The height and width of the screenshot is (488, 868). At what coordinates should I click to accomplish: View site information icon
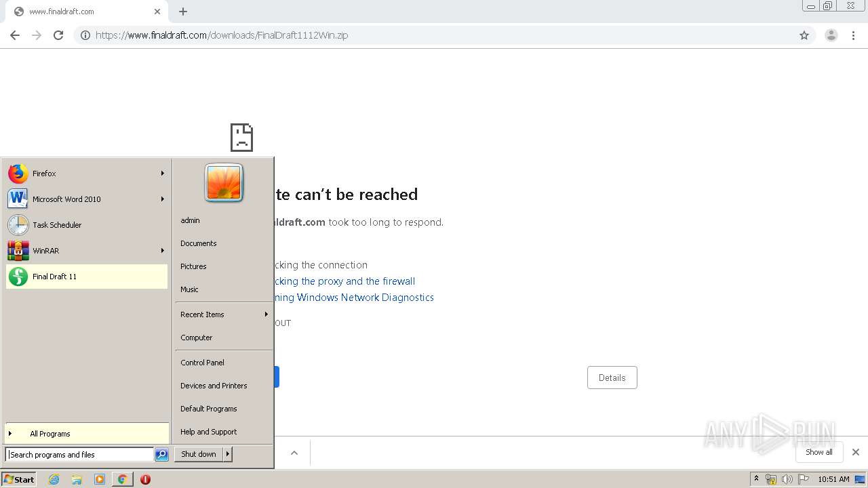[85, 35]
